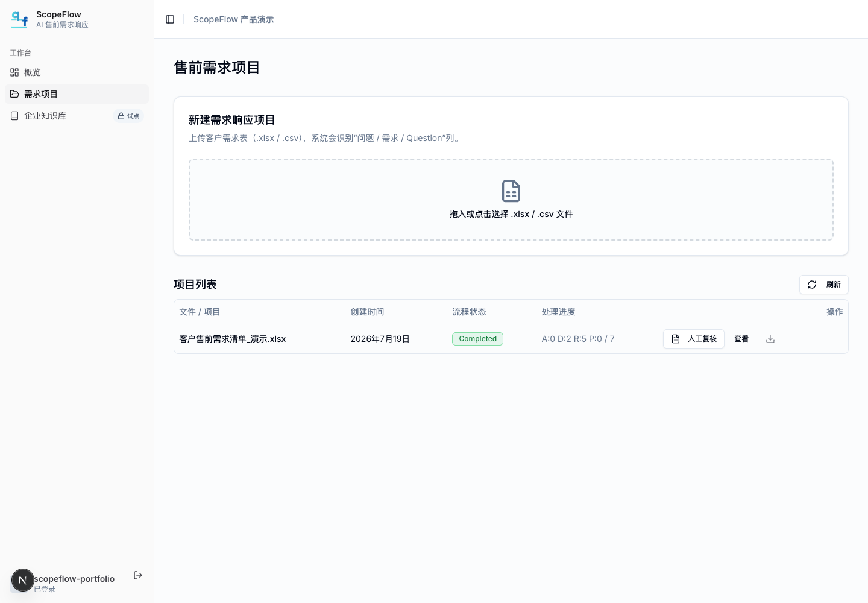Open 概览 overview page

point(77,72)
